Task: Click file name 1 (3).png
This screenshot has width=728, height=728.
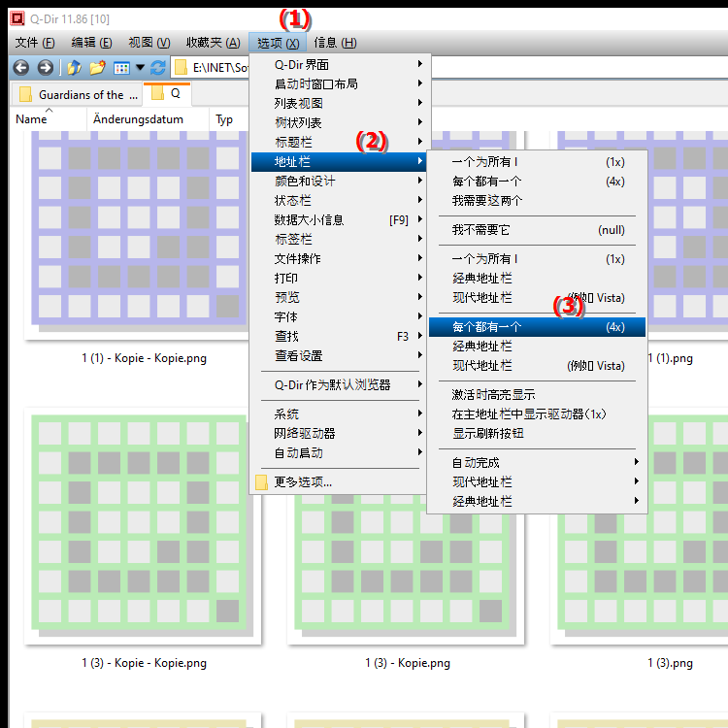Action: click(670, 663)
